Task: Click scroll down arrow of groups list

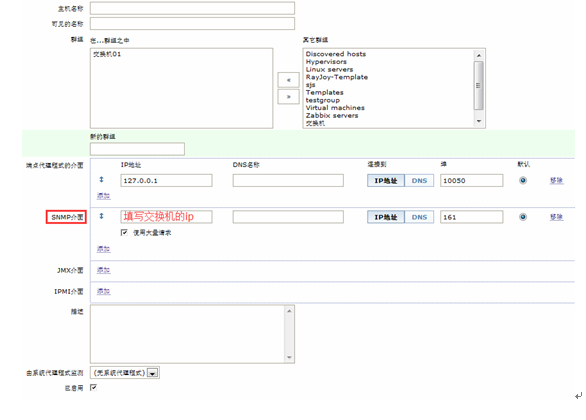Action: click(478, 121)
